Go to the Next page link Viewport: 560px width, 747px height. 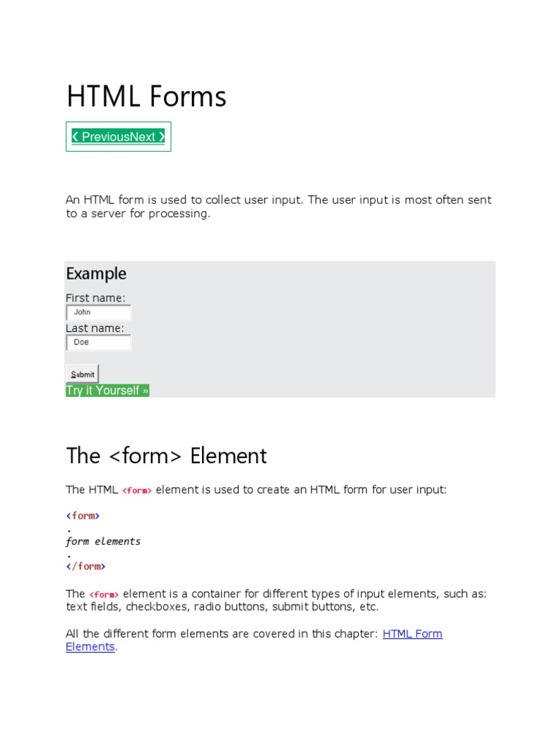(143, 136)
